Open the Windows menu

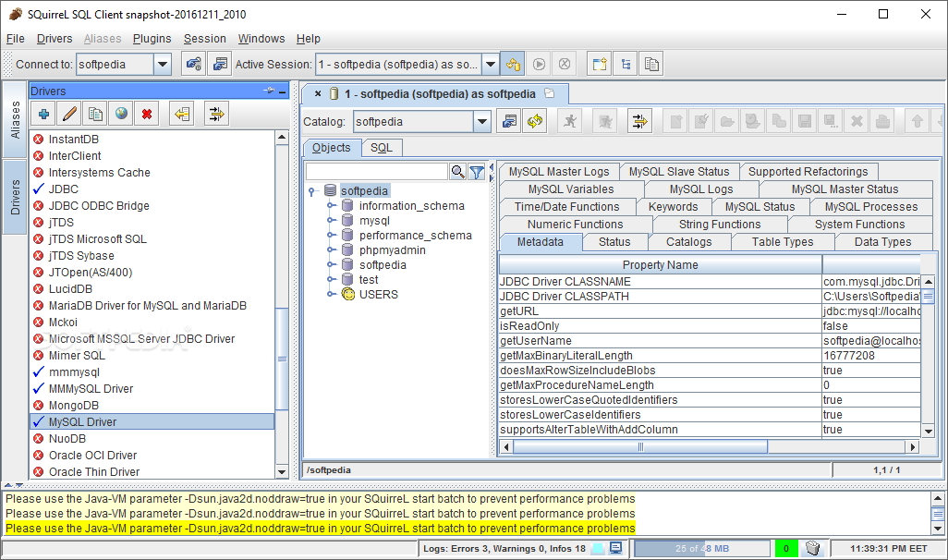coord(261,39)
